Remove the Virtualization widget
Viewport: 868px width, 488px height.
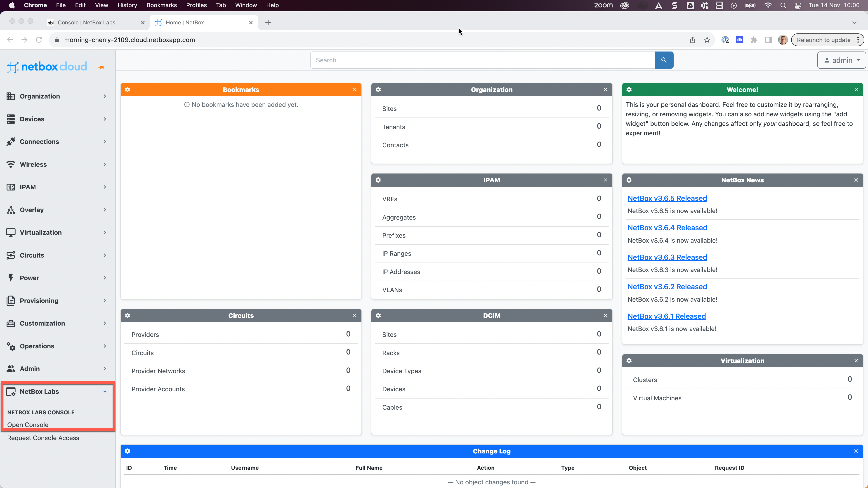pyautogui.click(x=856, y=361)
